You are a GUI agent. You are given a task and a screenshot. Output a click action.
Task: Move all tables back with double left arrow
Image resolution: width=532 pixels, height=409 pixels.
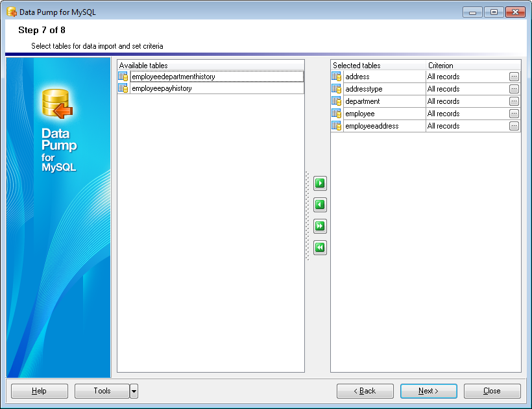coord(319,247)
